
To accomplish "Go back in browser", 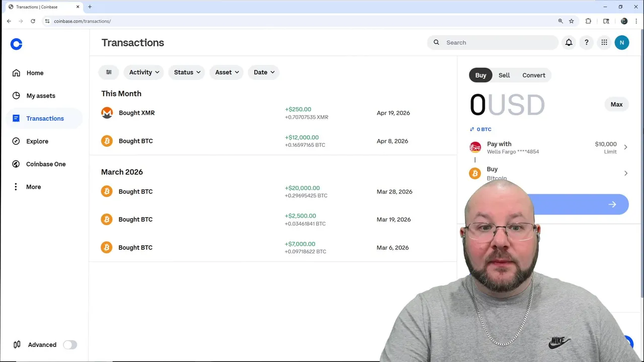I will [9, 21].
